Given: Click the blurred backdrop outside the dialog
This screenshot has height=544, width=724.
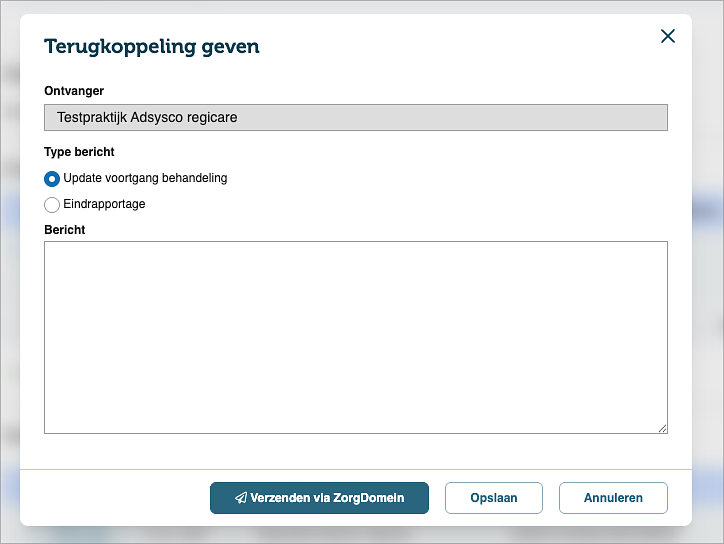Looking at the screenshot, I should (9, 277).
